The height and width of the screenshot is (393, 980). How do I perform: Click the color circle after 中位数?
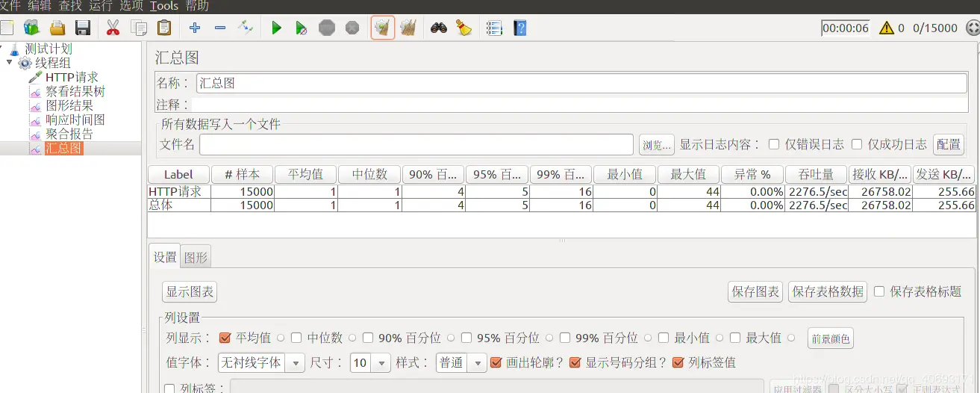[352, 338]
